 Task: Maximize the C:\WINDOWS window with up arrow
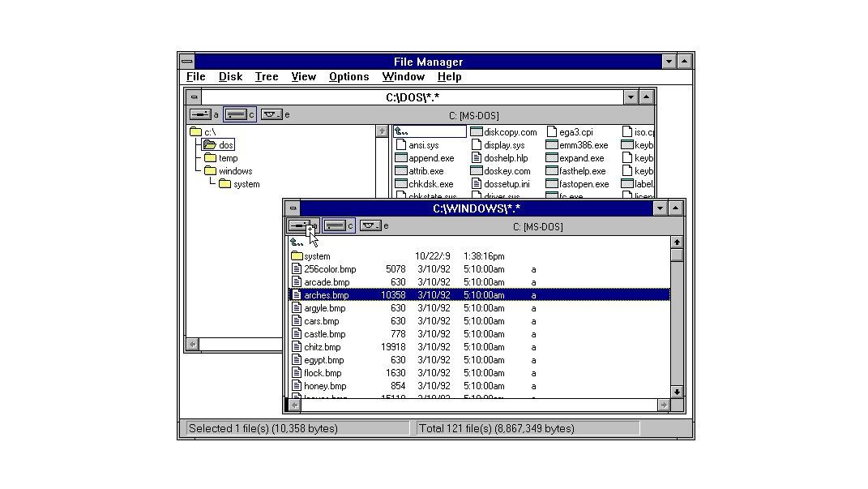point(675,208)
